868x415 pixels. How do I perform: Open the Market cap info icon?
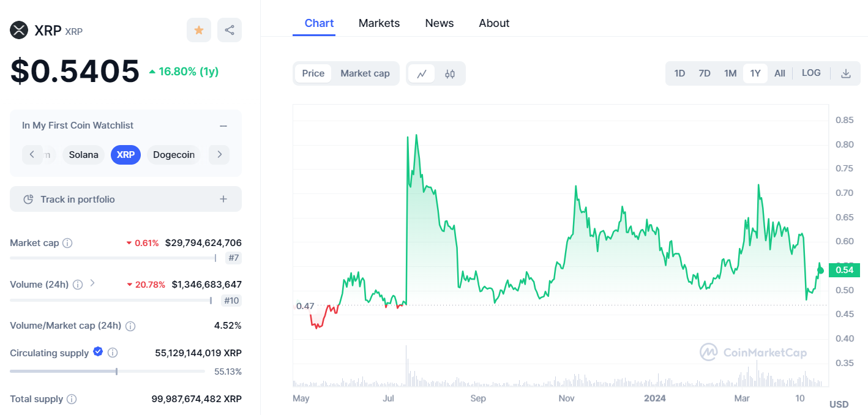click(x=67, y=243)
